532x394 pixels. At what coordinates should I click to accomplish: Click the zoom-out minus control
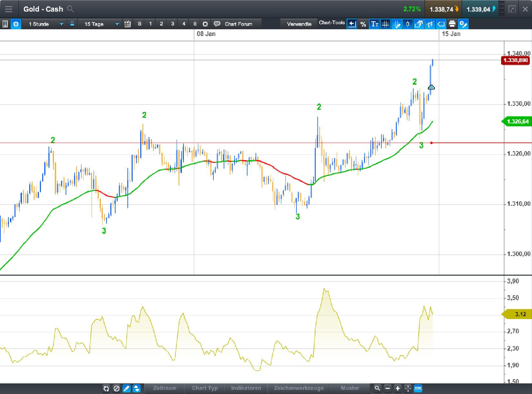[x=387, y=389]
